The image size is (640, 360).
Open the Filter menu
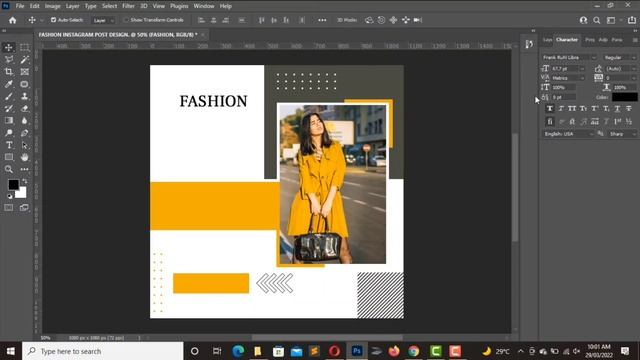128,6
